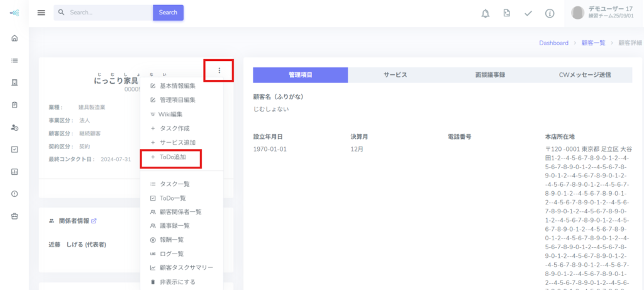Switch to the サービス tab
644x290 pixels.
click(x=395, y=75)
